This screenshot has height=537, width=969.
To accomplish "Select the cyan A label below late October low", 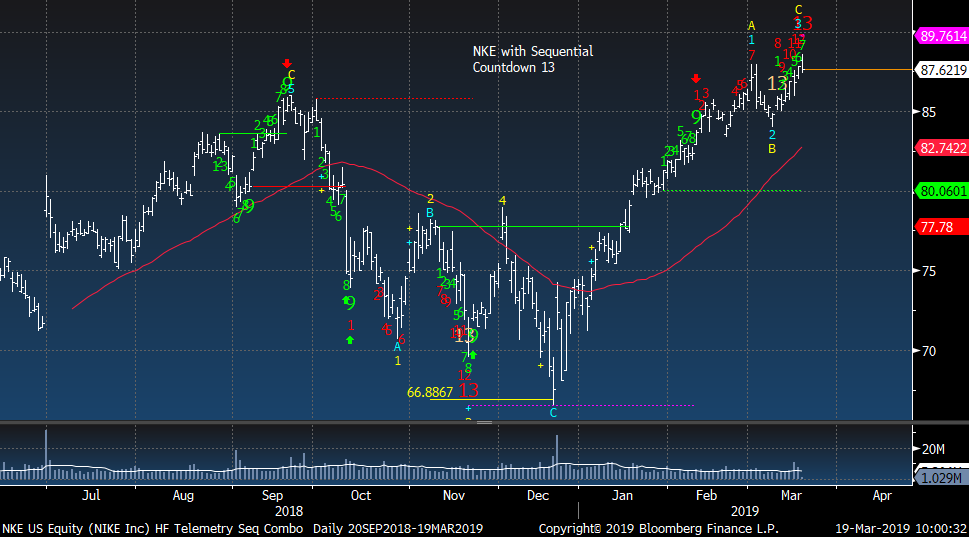I will click(397, 347).
